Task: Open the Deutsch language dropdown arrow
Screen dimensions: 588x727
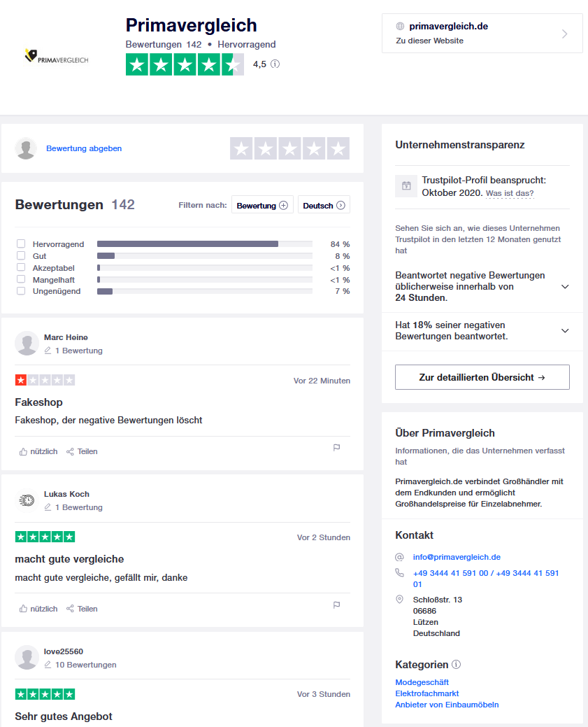Action: (340, 206)
